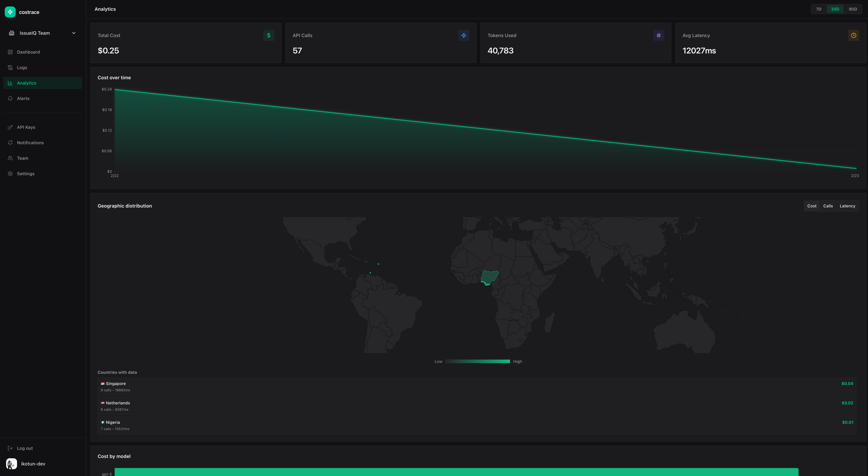
Task: Click the costrace lightning logo icon
Action: (10, 12)
